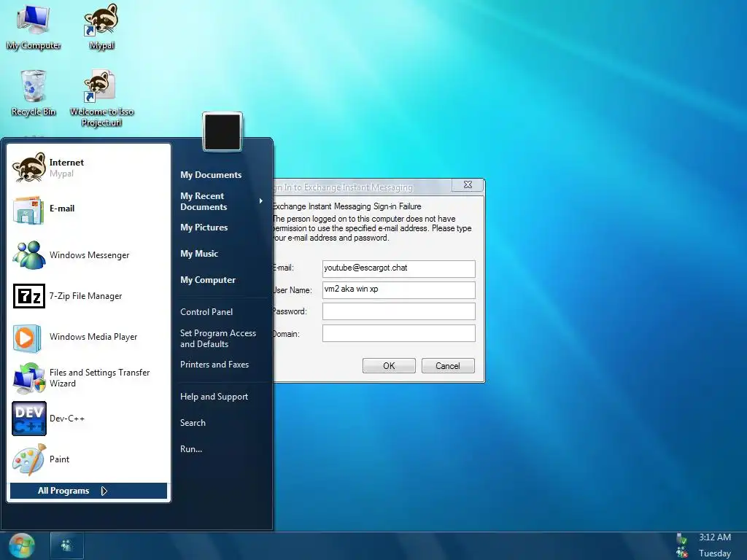
Task: Click the Dev-C++ label text
Action: pyautogui.click(x=66, y=419)
